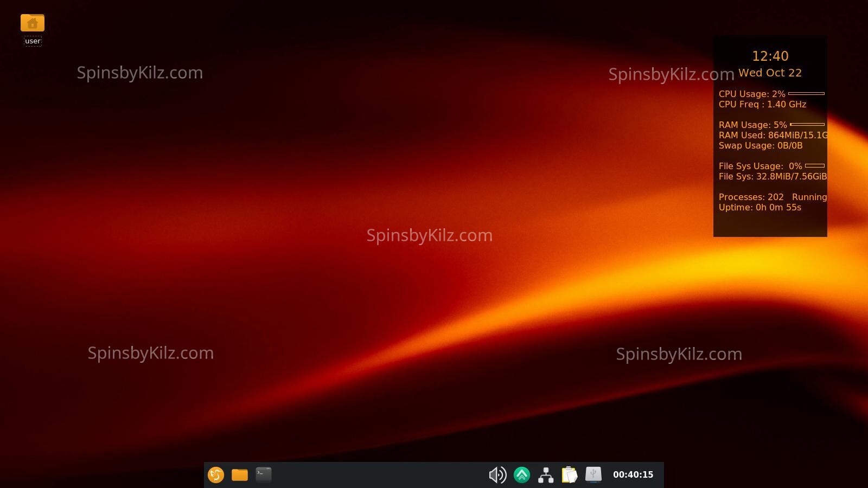Click the CPU Usage progress bar
Image resolution: width=868 pixels, height=488 pixels.
click(806, 94)
